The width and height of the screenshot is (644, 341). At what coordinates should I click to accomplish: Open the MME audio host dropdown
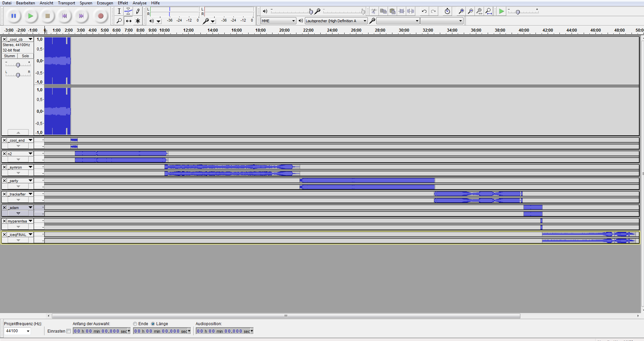[x=278, y=21]
